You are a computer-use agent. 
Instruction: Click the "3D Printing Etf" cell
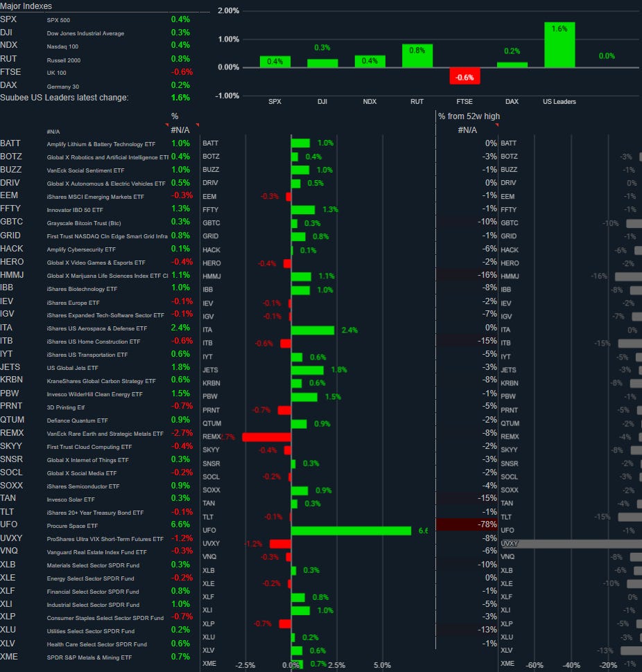(x=66, y=407)
